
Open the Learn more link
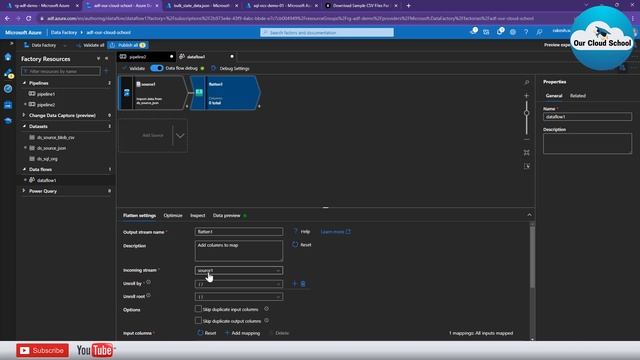coord(336,232)
